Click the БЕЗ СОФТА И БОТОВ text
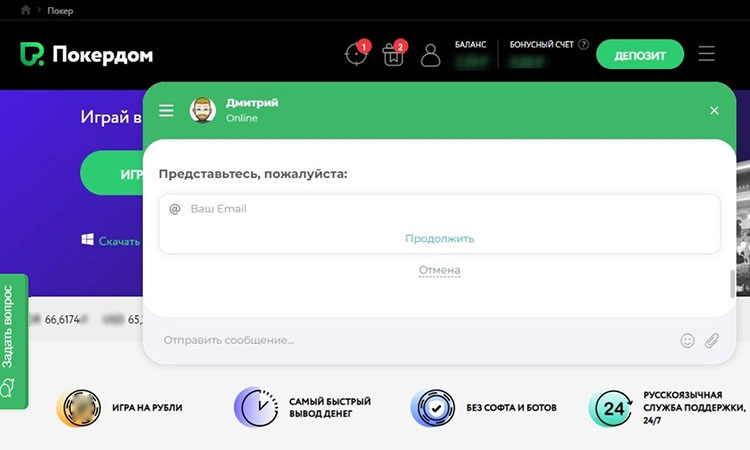The image size is (750, 450). point(511,408)
